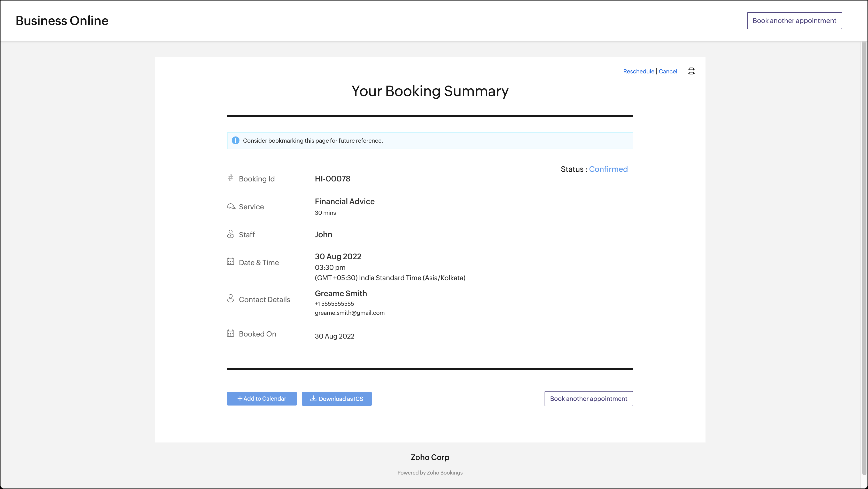Click Powered by Zoho Bookings footer text
This screenshot has height=489, width=868.
pos(430,472)
